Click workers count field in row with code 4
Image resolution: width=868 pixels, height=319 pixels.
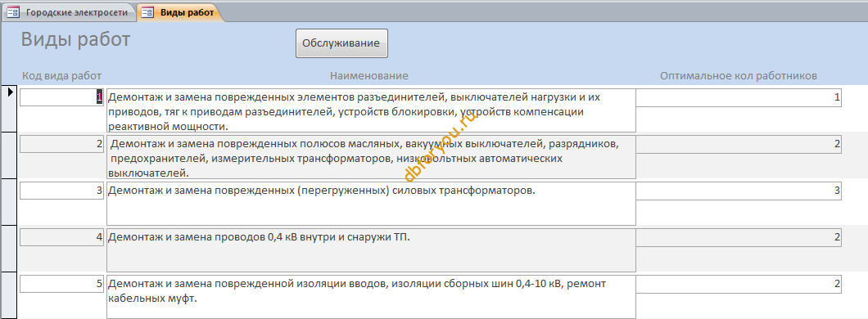(739, 238)
